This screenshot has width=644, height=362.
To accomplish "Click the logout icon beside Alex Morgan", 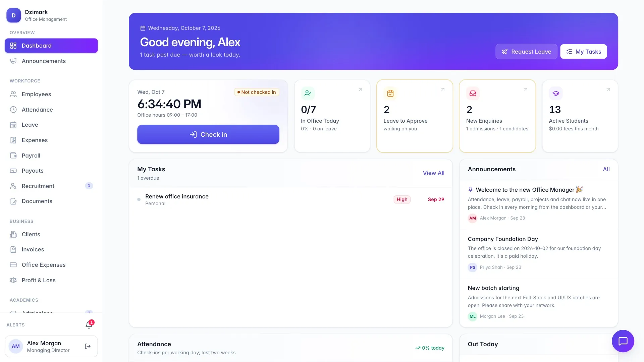I will pos(88,346).
